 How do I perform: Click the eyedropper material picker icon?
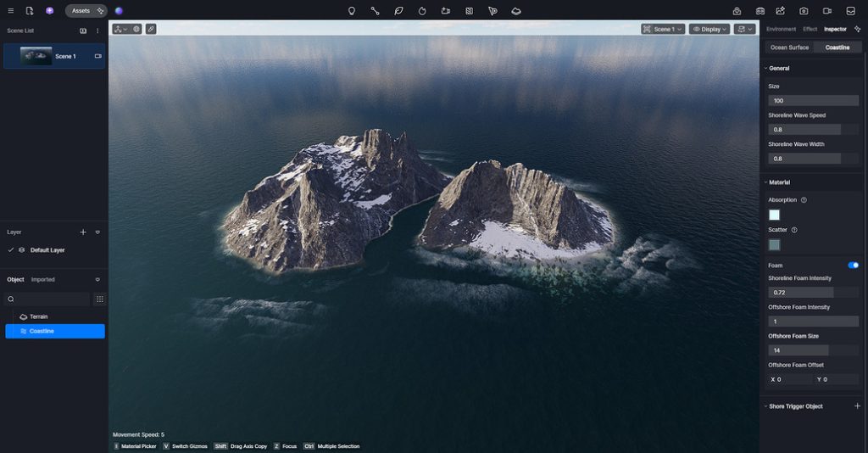(151, 29)
